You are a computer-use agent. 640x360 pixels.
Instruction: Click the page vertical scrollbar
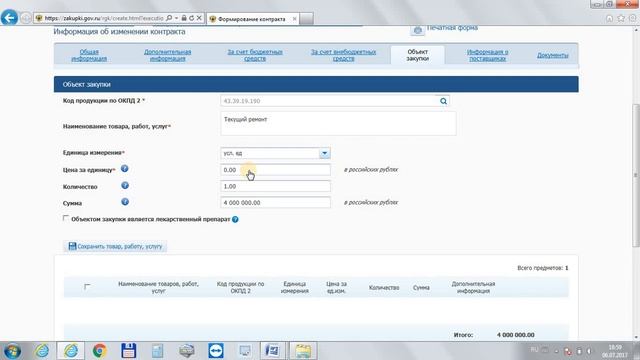(x=636, y=176)
